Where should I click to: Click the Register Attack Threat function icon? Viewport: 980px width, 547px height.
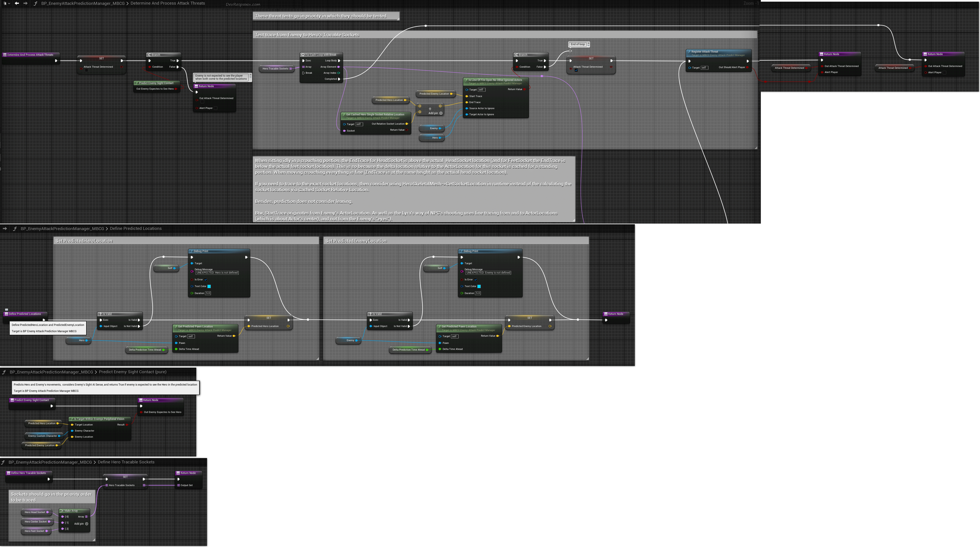(x=689, y=52)
